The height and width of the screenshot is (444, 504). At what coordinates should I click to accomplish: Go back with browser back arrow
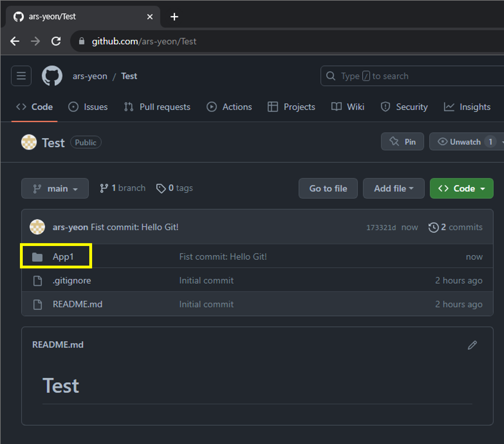(15, 41)
